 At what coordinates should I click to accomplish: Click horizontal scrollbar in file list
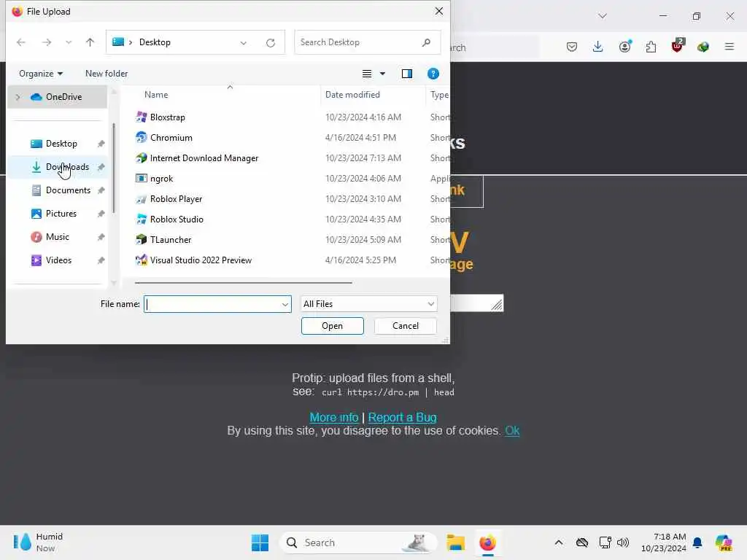(x=244, y=283)
